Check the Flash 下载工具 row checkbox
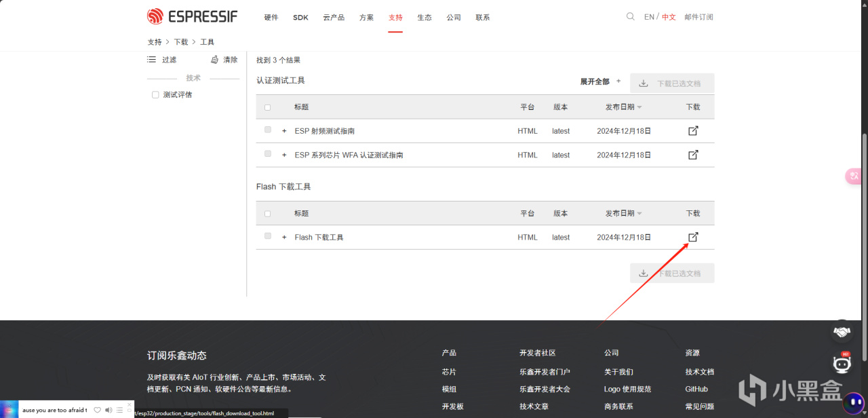The width and height of the screenshot is (868, 418). [x=268, y=236]
